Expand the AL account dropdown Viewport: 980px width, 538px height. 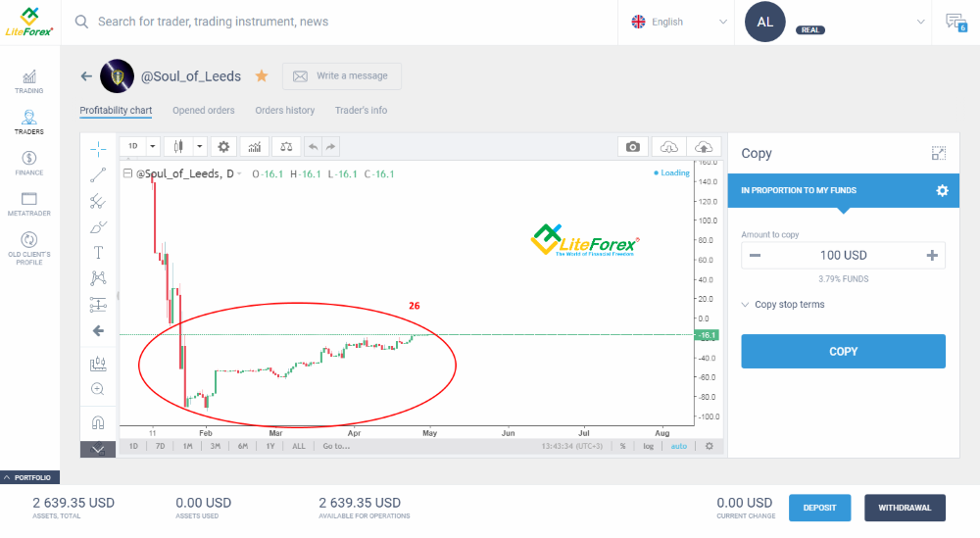click(x=920, y=22)
